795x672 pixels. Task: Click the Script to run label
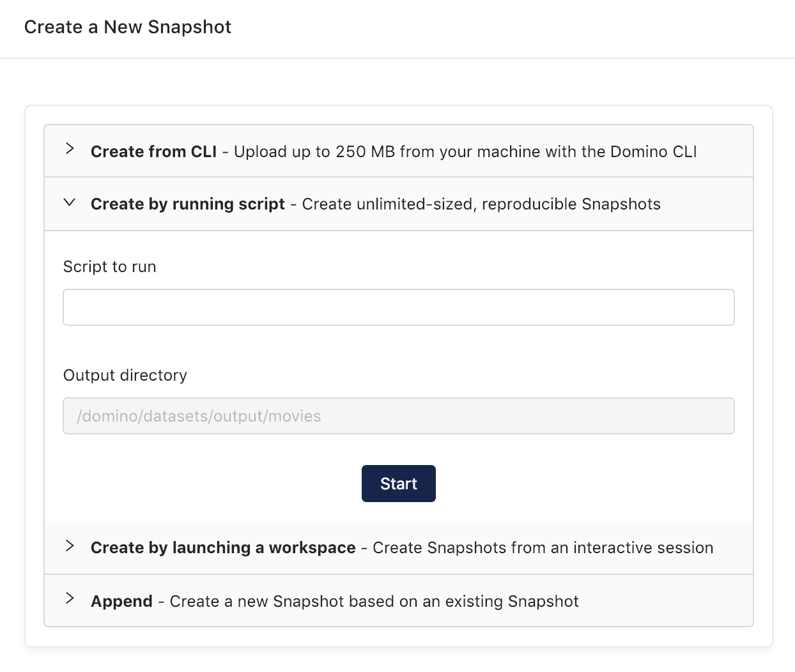coord(110,266)
